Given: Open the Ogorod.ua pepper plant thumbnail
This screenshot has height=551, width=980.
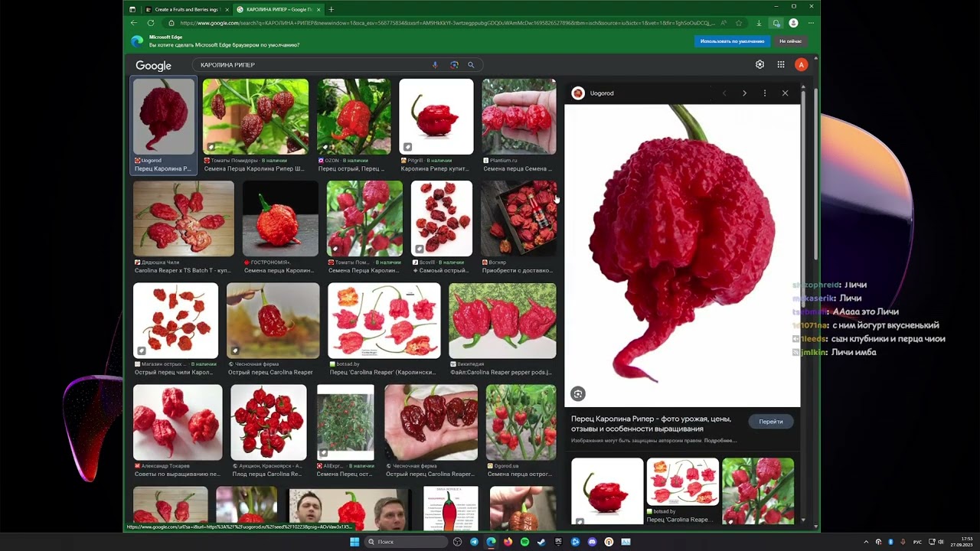Looking at the screenshot, I should pos(521,422).
